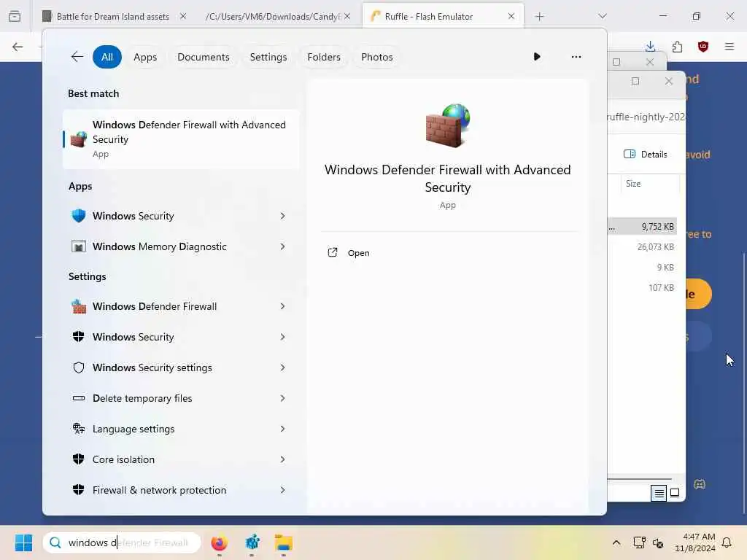Open Windows Defender Firewall with Advanced Security best match
Viewport: 747px width, 560px height.
[x=181, y=139]
